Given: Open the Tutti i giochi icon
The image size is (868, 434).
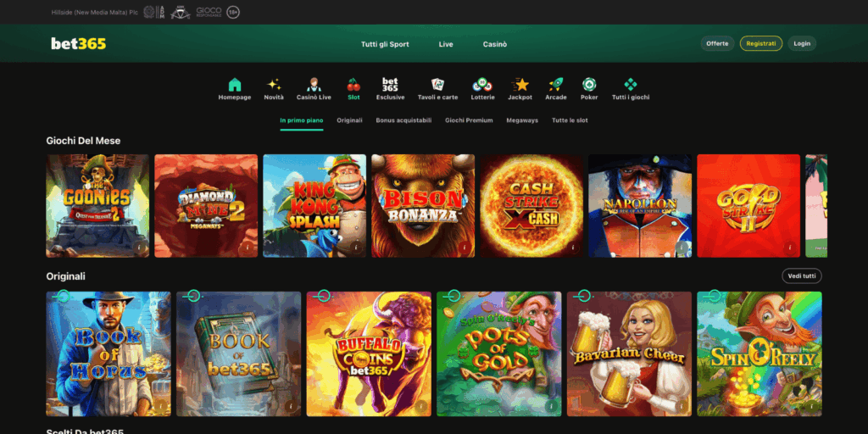Looking at the screenshot, I should click(x=631, y=85).
